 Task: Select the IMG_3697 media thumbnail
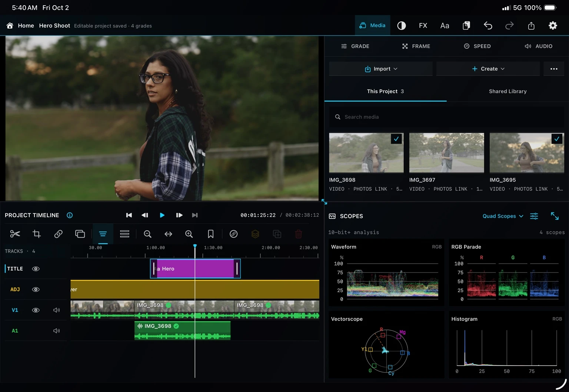point(446,153)
